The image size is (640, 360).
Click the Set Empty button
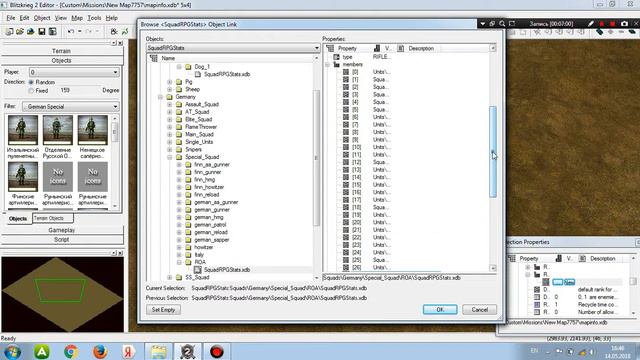(x=163, y=310)
